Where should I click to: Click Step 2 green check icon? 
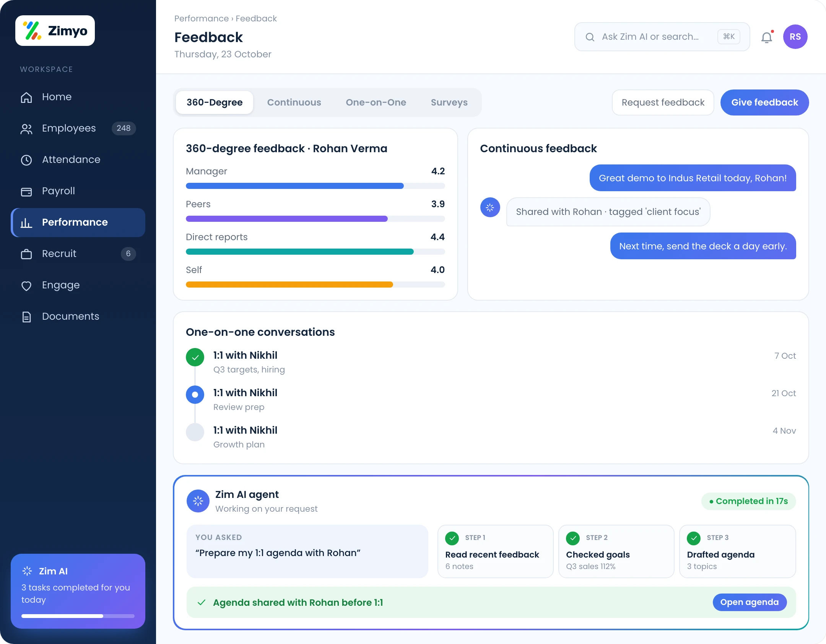coord(573,538)
